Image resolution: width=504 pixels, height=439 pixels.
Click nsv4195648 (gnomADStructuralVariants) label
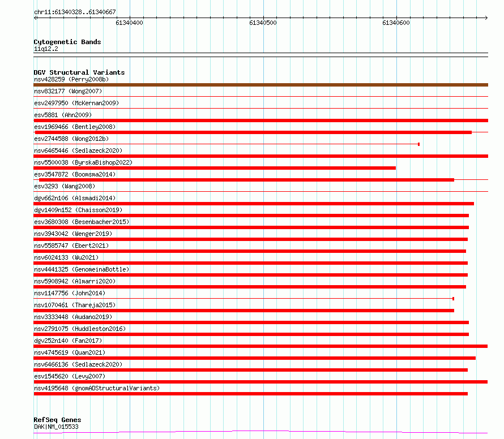point(97,388)
